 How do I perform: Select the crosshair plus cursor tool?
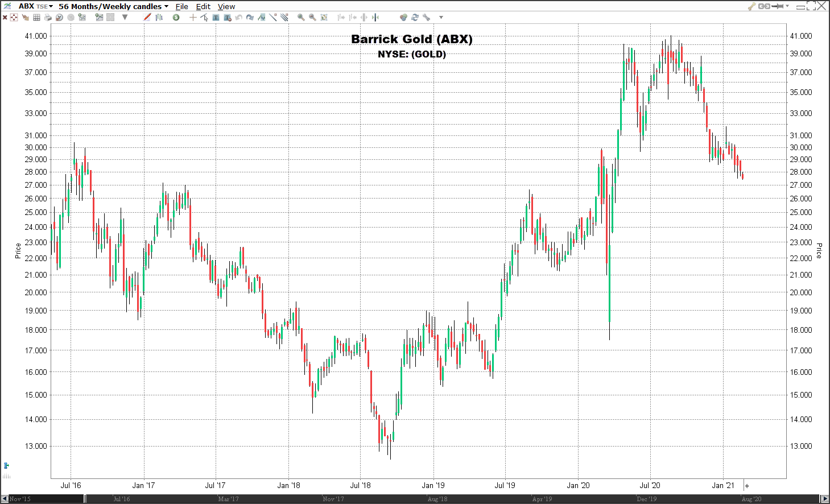(193, 18)
